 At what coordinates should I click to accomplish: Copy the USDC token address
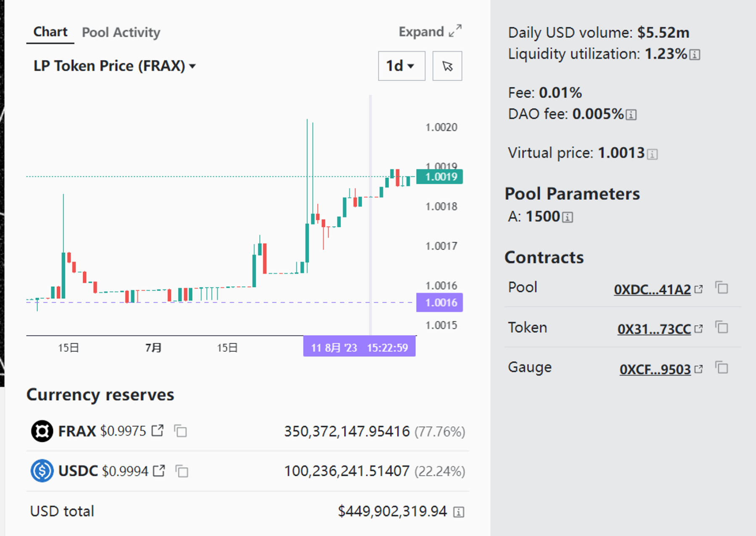(x=182, y=471)
